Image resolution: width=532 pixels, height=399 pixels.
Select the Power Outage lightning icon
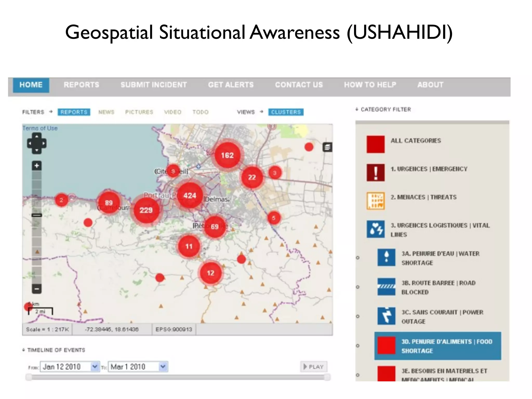386,316
